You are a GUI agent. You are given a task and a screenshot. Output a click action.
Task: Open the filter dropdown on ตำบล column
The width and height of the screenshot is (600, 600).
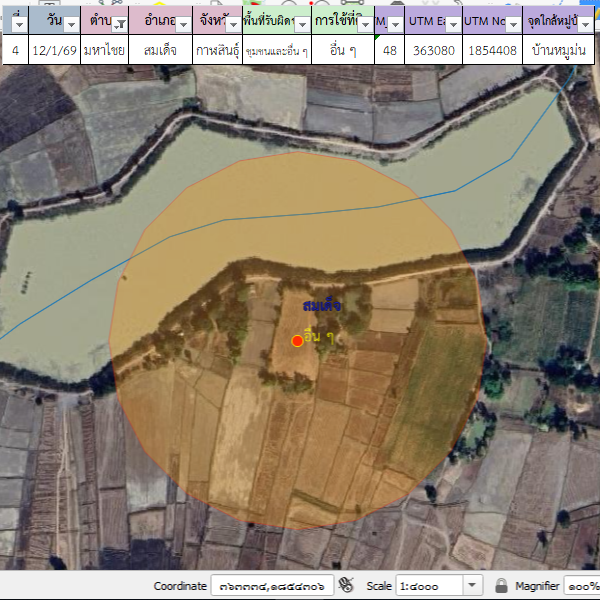click(x=120, y=24)
